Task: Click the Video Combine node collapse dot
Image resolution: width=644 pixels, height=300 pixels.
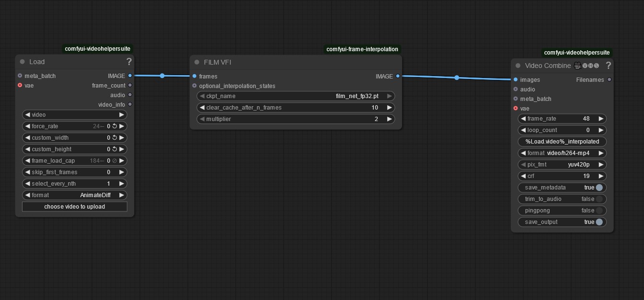Action: coord(518,66)
